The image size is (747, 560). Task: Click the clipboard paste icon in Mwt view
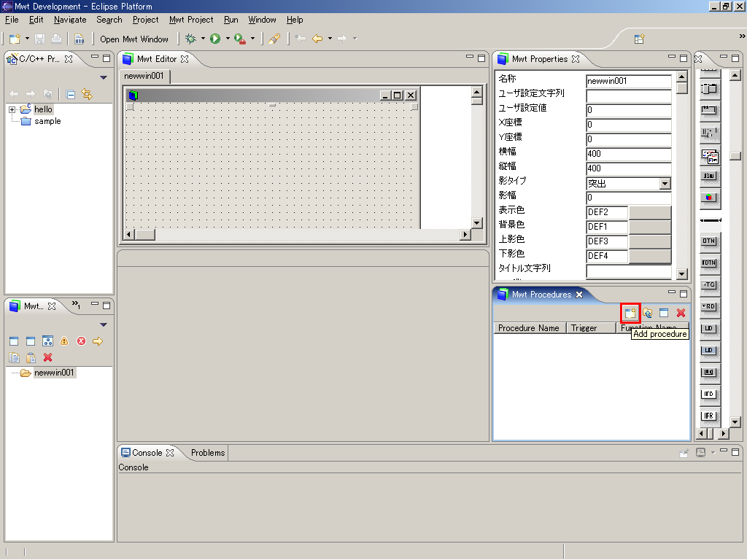tap(31, 357)
